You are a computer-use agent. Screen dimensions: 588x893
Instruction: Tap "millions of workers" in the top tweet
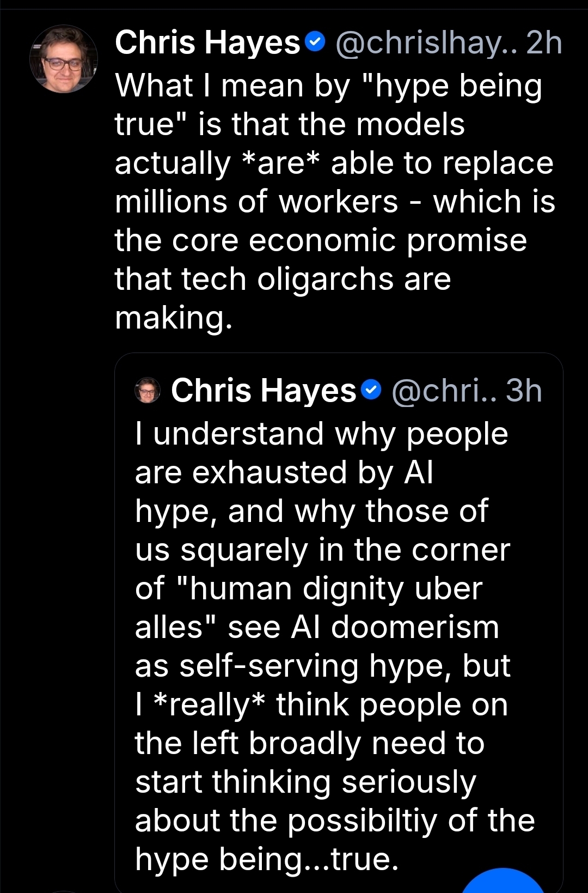point(256,202)
